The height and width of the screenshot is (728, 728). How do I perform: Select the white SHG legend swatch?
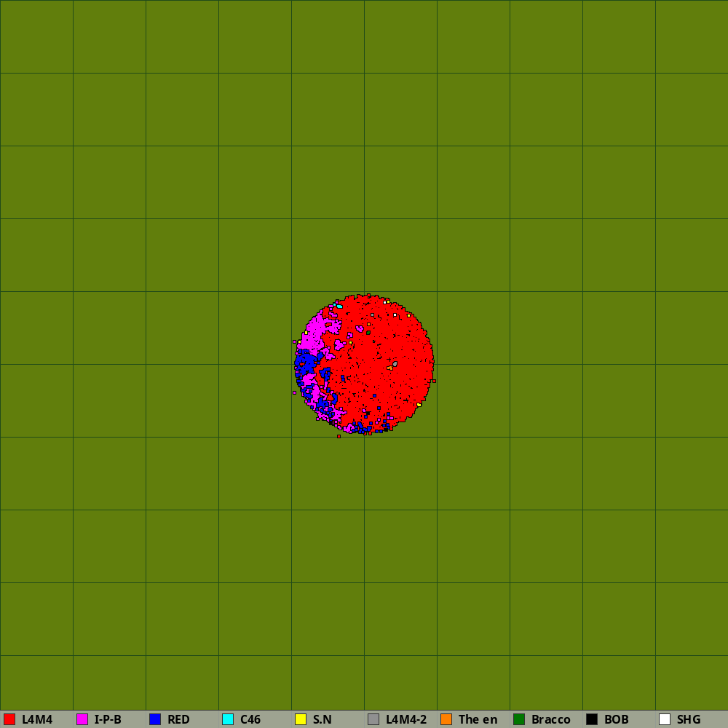[665, 719]
